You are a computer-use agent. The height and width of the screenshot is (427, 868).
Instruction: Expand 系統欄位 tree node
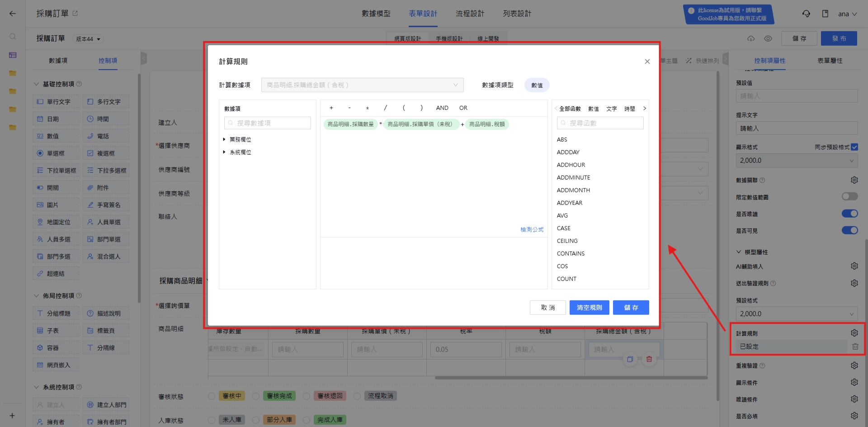tap(224, 152)
